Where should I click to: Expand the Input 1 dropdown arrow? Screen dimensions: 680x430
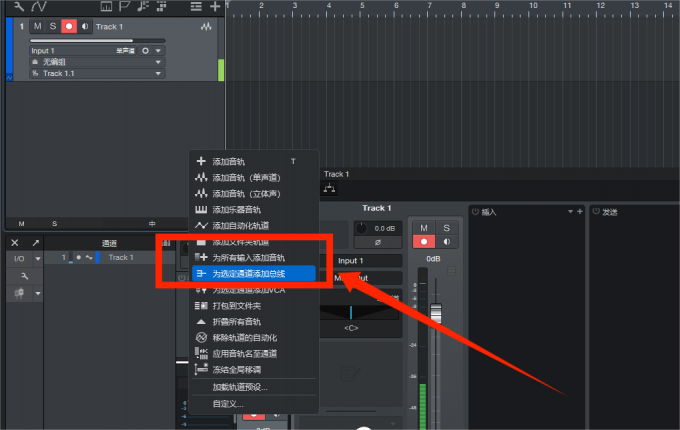click(x=158, y=51)
